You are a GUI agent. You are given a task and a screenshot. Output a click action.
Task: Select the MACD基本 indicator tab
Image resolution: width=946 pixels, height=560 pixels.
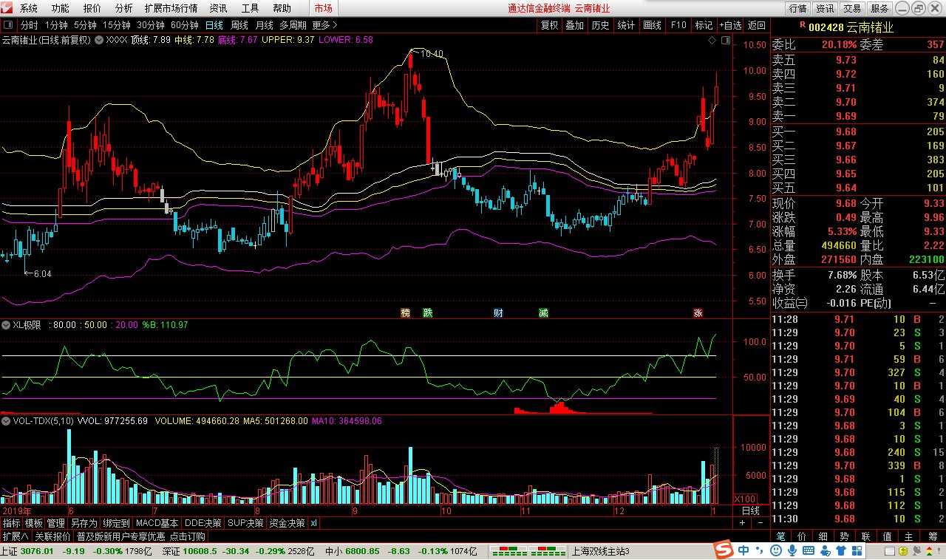click(157, 523)
